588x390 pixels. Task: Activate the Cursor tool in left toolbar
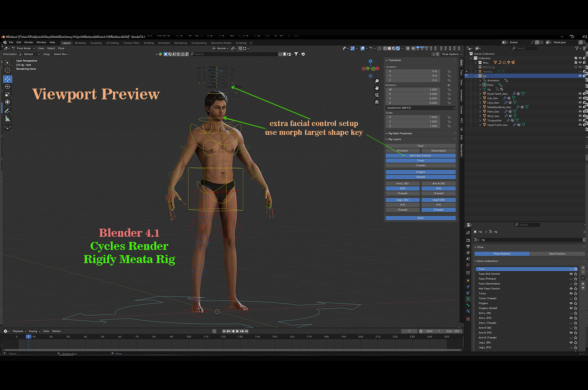[x=7, y=70]
